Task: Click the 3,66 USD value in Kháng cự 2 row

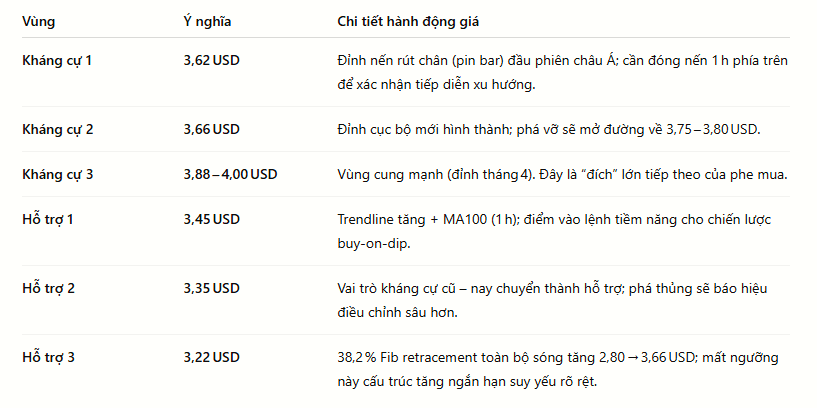Action: click(x=212, y=129)
